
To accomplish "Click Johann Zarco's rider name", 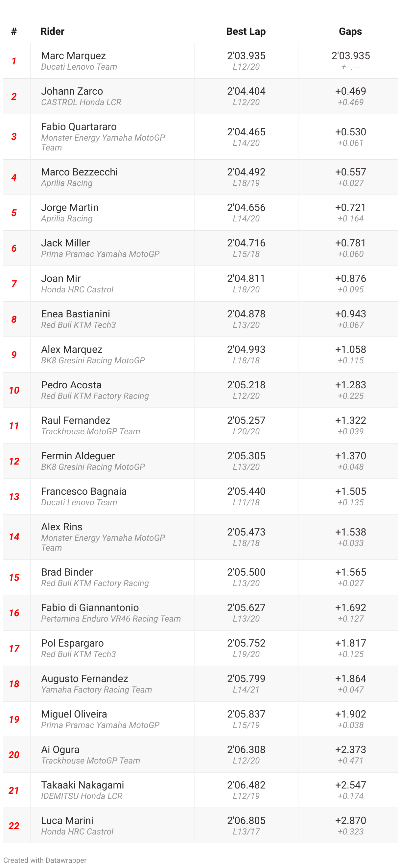I will point(72,91).
